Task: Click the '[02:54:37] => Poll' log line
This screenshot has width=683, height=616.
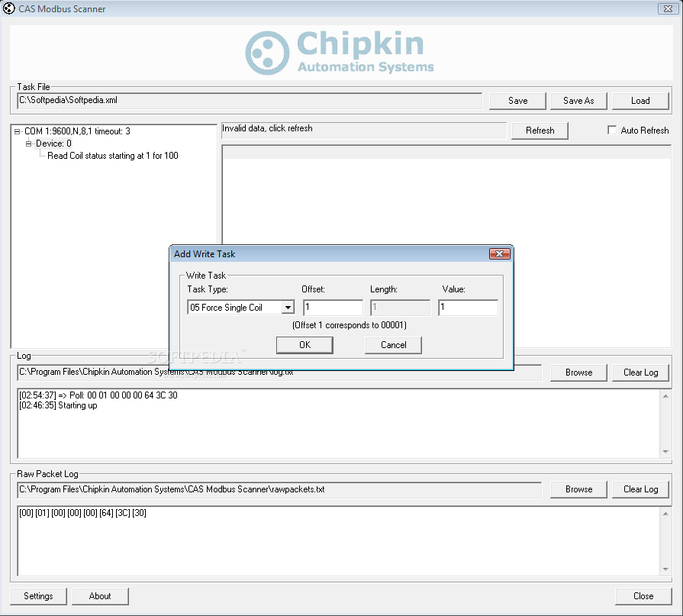Action: click(98, 395)
